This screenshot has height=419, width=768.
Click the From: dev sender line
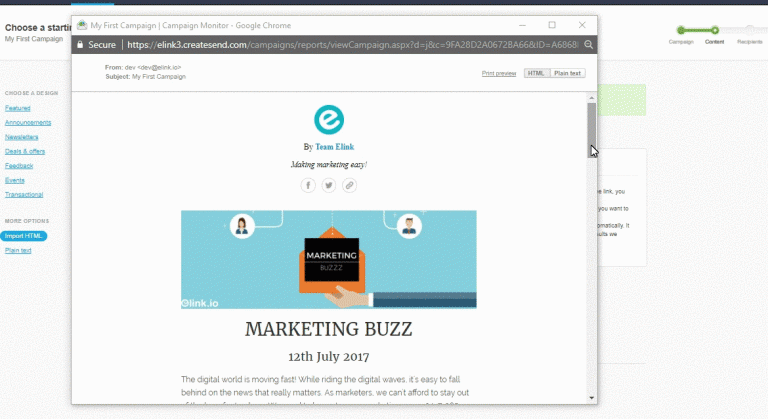[143, 68]
